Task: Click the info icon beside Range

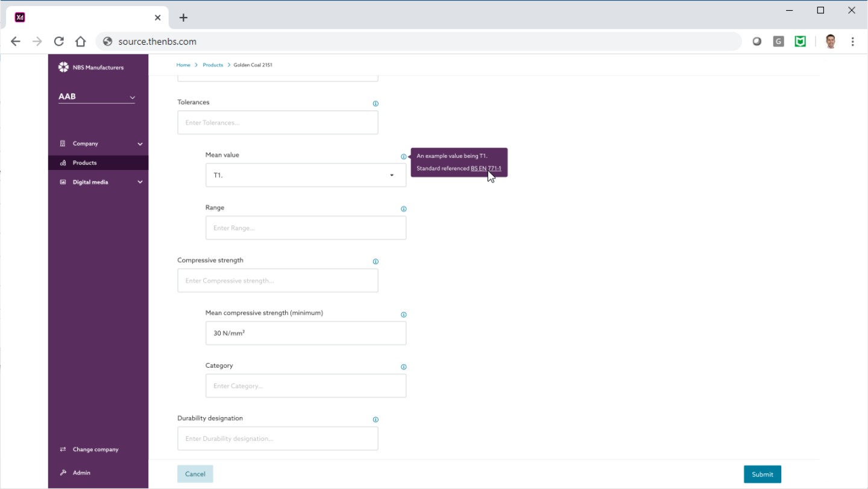Action: [x=403, y=209]
